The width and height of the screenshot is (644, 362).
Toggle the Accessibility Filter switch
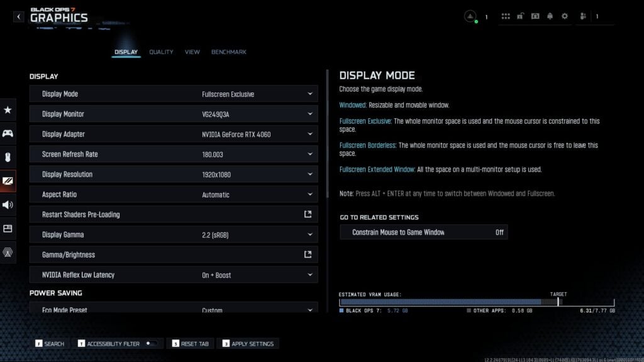(150, 343)
